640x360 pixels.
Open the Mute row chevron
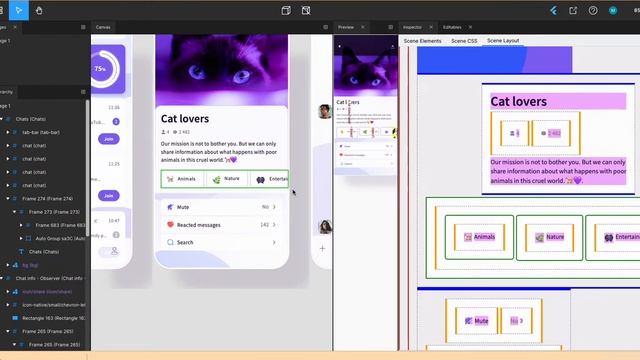(274, 207)
